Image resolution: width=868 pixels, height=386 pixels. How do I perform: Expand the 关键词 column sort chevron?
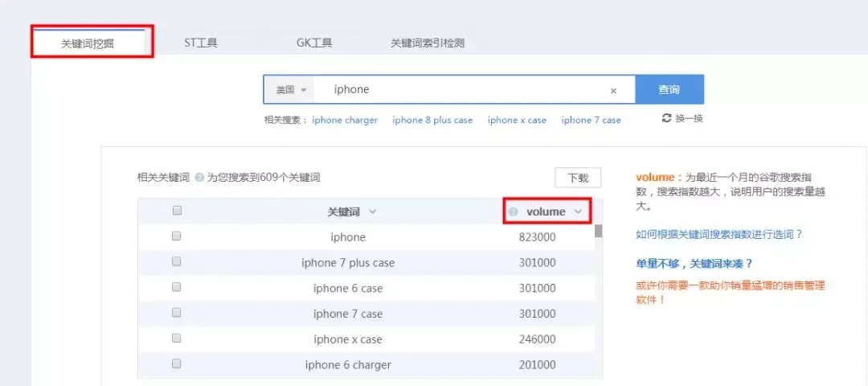tap(373, 211)
